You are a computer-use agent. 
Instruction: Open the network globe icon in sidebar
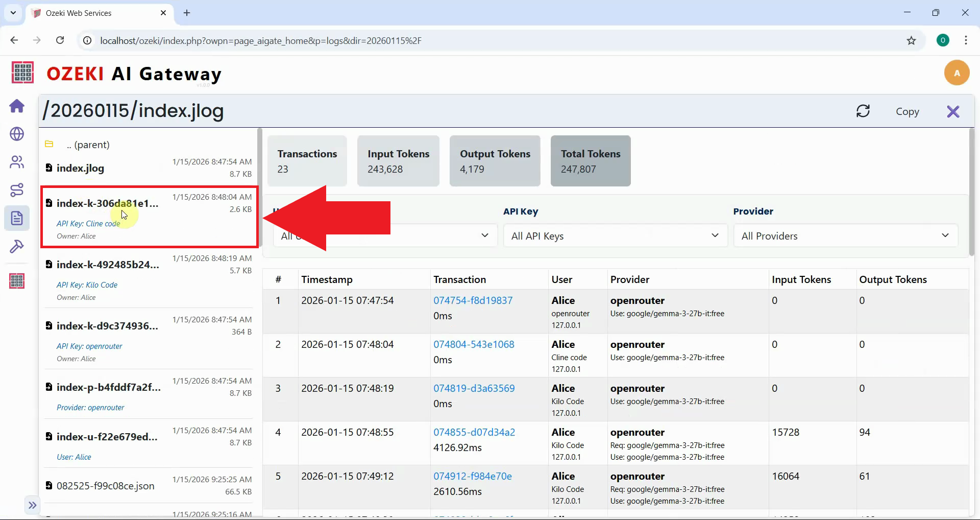click(17, 134)
